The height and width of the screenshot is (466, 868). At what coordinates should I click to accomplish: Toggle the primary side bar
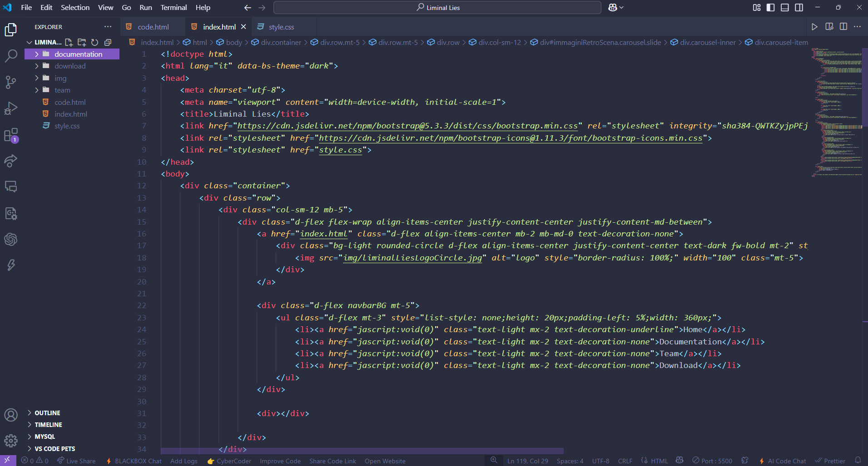coord(770,7)
